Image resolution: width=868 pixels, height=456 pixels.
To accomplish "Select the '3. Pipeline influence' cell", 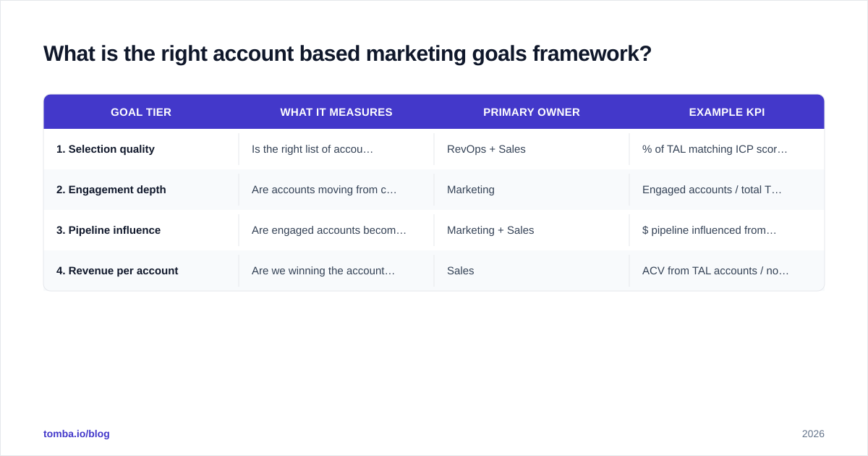I will 141,230.
